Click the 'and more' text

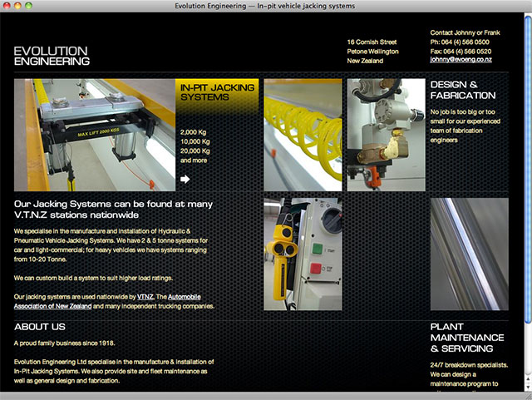[194, 160]
